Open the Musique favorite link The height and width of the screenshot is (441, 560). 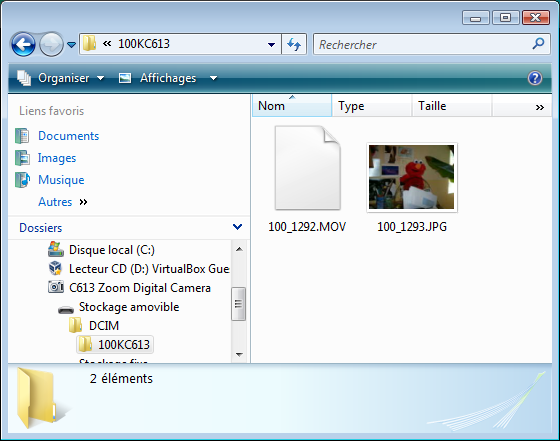(x=61, y=180)
